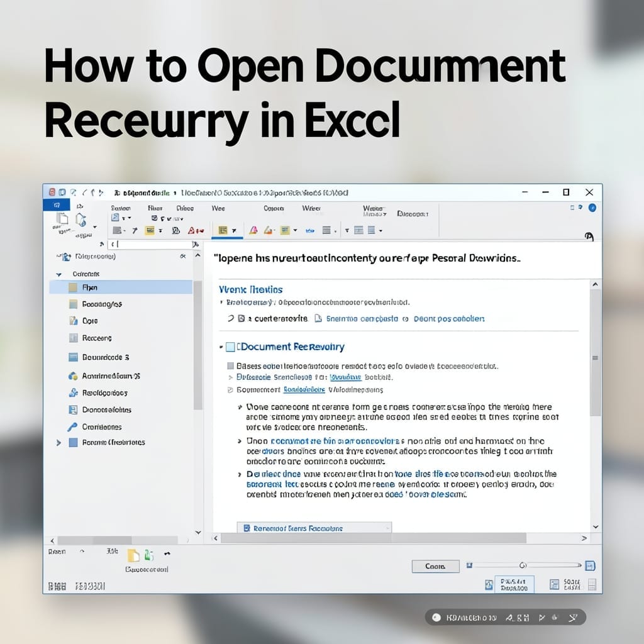Open the Snennoe oanpbasta link
The image size is (644, 644).
(x=362, y=319)
